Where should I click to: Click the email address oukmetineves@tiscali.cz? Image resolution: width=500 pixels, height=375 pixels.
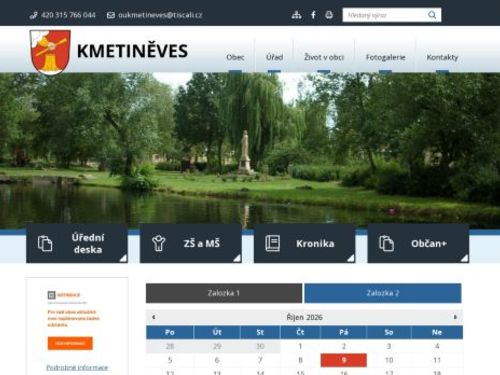pyautogui.click(x=160, y=15)
